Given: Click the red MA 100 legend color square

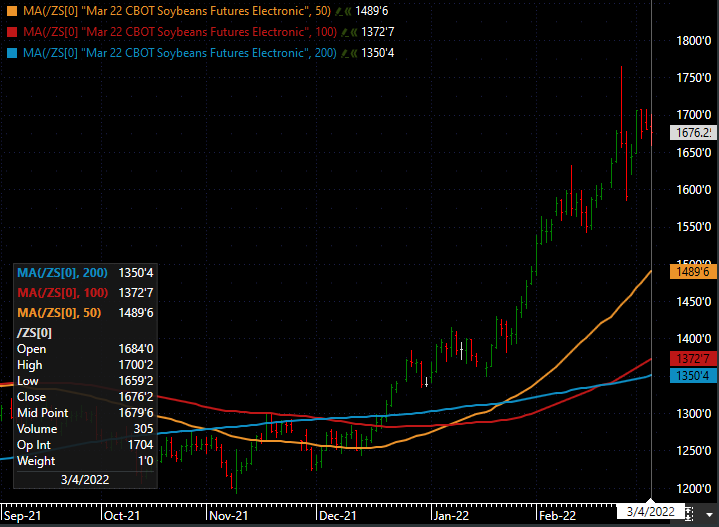Looking at the screenshot, I should click(12, 32).
